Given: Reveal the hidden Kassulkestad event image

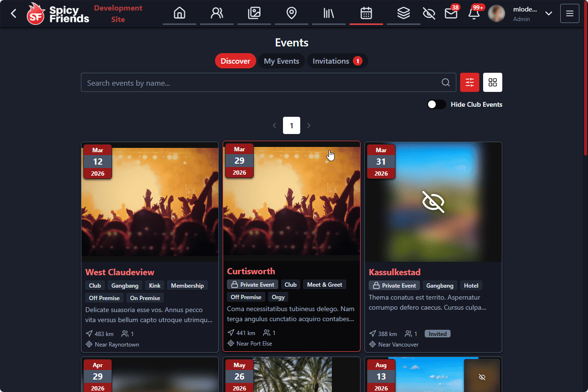Looking at the screenshot, I should (x=433, y=202).
